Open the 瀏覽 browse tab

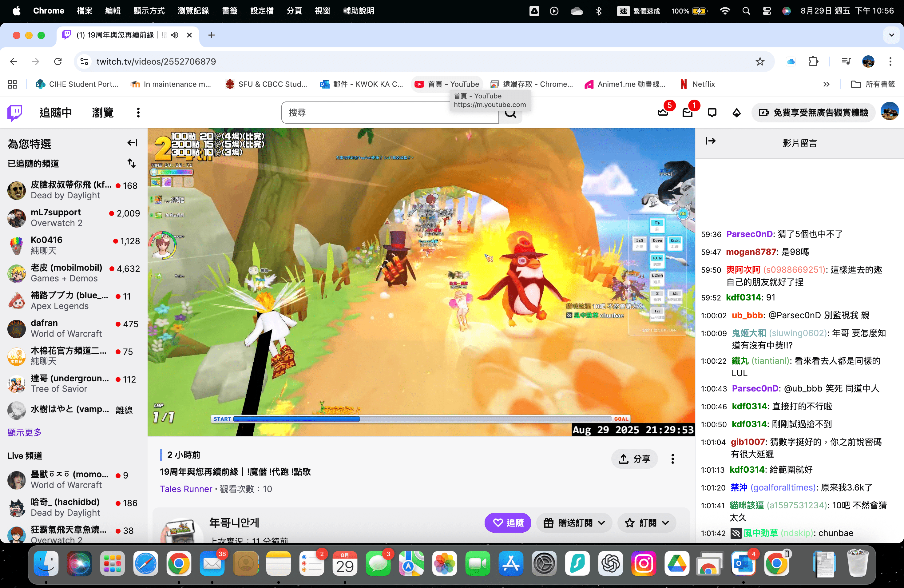pyautogui.click(x=103, y=113)
